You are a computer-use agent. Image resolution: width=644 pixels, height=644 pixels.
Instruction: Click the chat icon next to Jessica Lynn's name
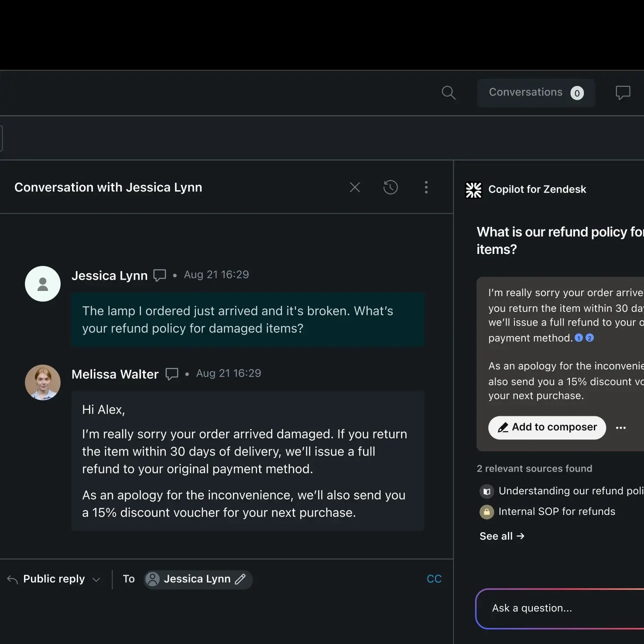[160, 275]
